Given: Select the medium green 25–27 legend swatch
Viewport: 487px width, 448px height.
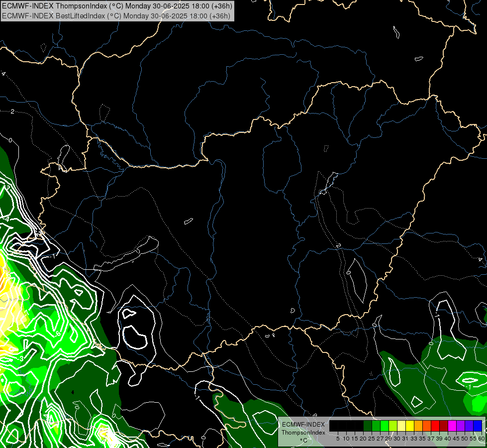Looking at the screenshot, I should (x=376, y=426).
